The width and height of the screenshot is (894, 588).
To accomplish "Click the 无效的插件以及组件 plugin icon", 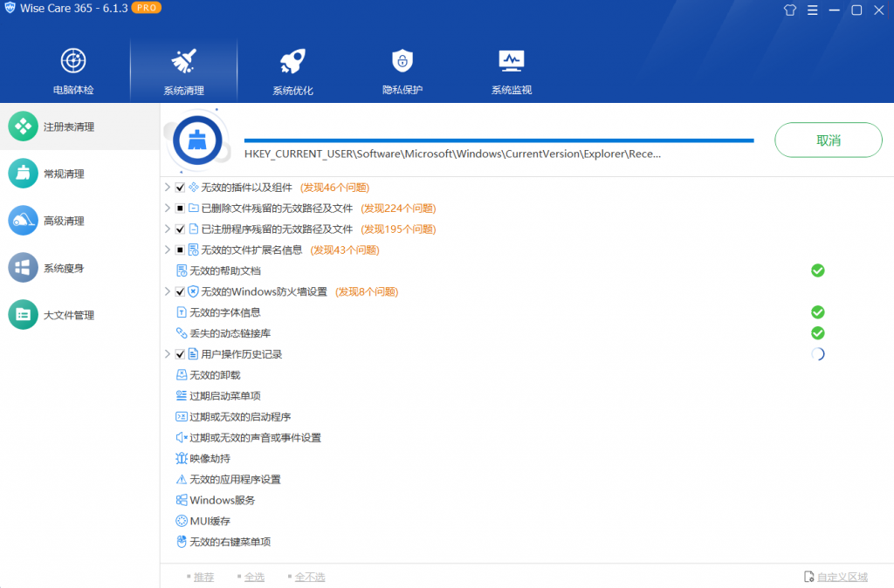I will pyautogui.click(x=193, y=187).
